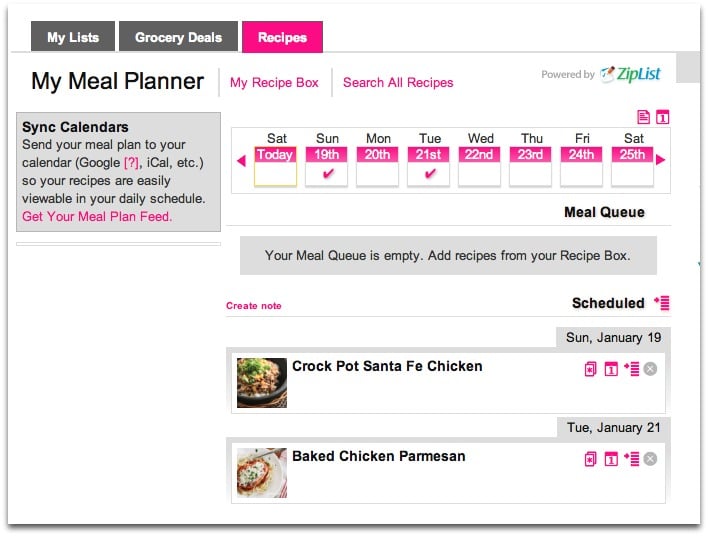
Task: Click the add-to-list icon beside Scheduled
Action: pos(662,303)
